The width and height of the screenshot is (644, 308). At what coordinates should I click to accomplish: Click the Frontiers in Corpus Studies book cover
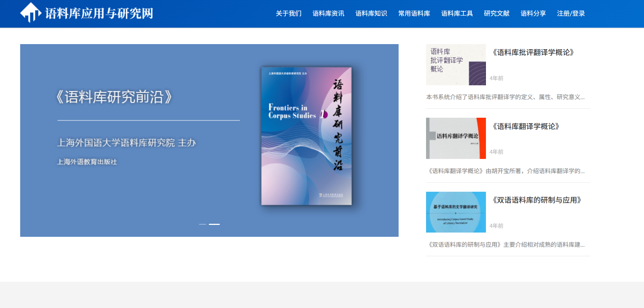(x=306, y=136)
